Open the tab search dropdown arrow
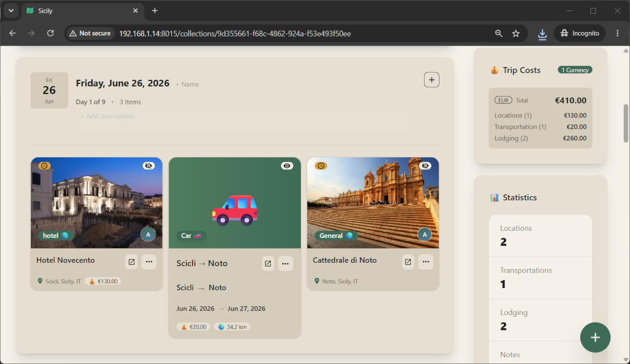This screenshot has width=630, height=364. pos(10,10)
